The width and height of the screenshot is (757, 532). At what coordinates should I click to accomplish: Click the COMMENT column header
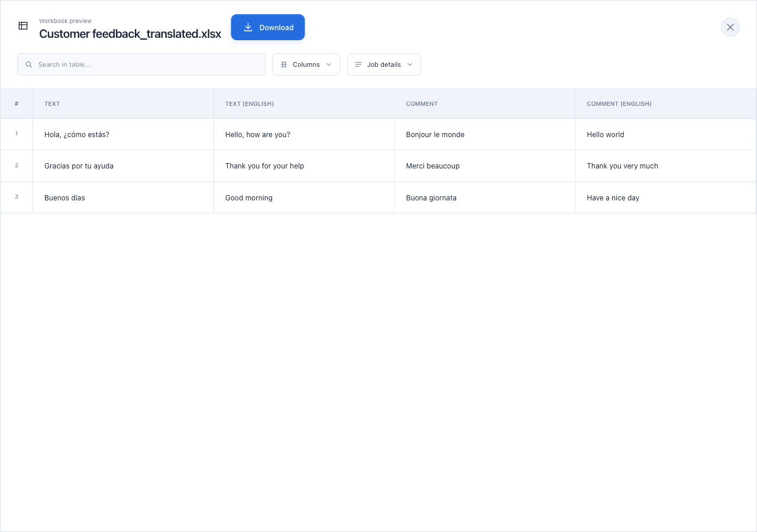[485, 104]
